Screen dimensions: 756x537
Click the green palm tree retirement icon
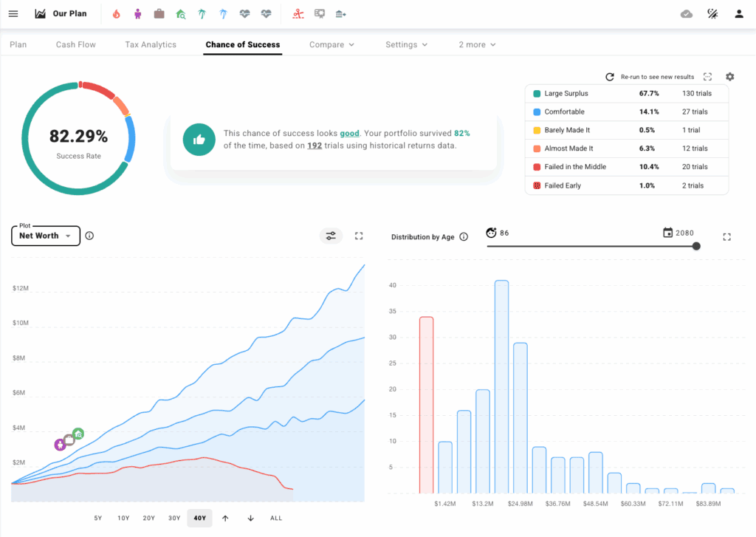pyautogui.click(x=202, y=13)
